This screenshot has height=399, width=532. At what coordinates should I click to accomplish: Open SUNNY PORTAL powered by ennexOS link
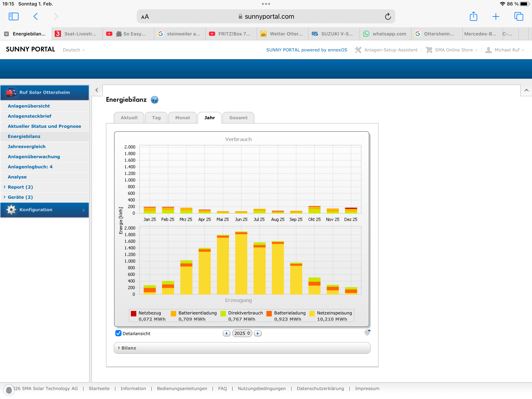(306, 50)
